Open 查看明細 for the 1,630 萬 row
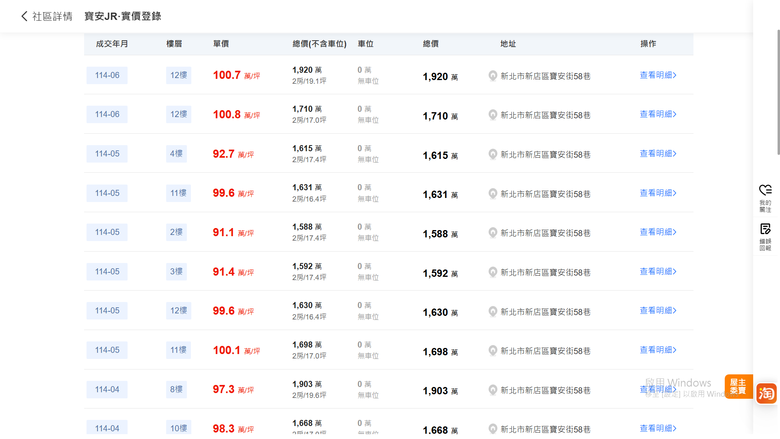This screenshot has height=439, width=780. 658,311
